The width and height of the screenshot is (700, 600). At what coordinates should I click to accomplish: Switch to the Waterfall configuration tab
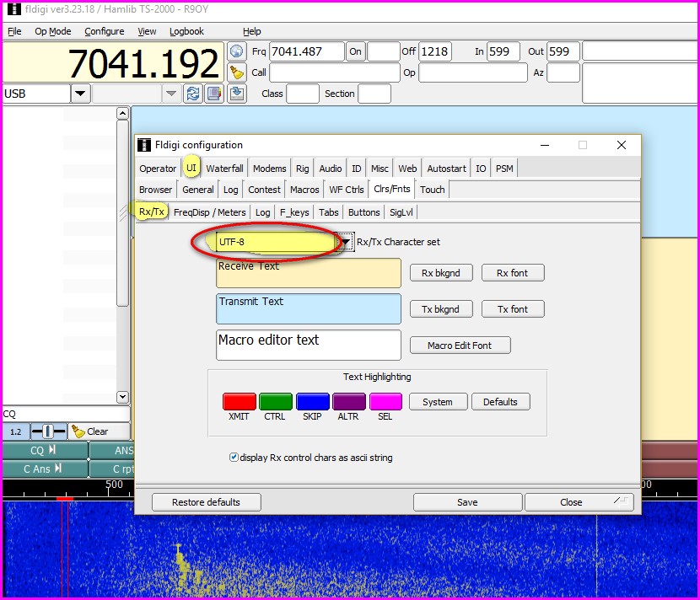click(224, 169)
